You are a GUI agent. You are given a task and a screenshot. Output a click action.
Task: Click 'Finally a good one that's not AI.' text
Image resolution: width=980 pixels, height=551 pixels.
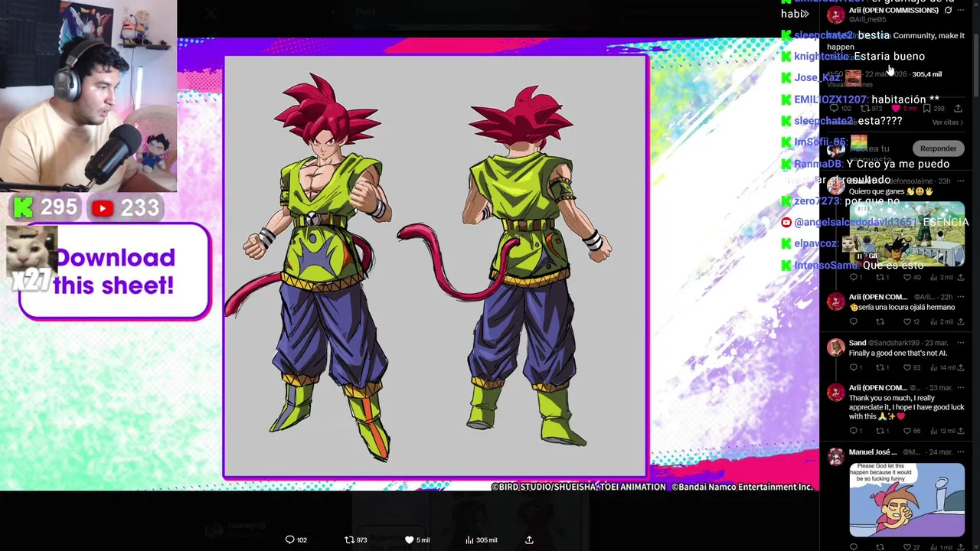click(898, 354)
